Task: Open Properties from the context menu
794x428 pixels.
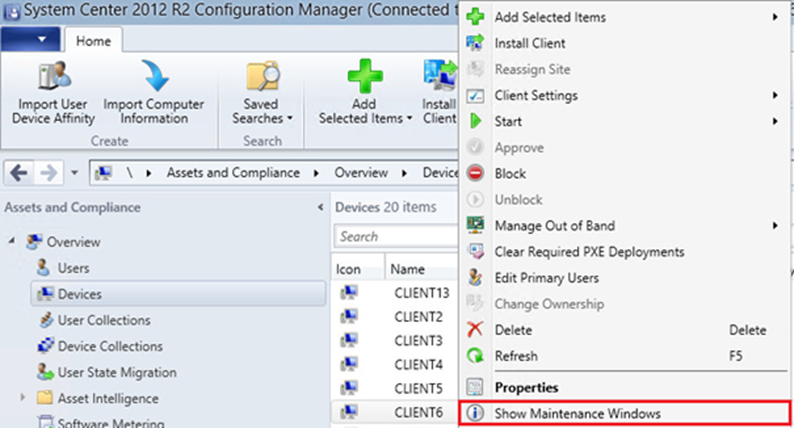Action: point(625,387)
